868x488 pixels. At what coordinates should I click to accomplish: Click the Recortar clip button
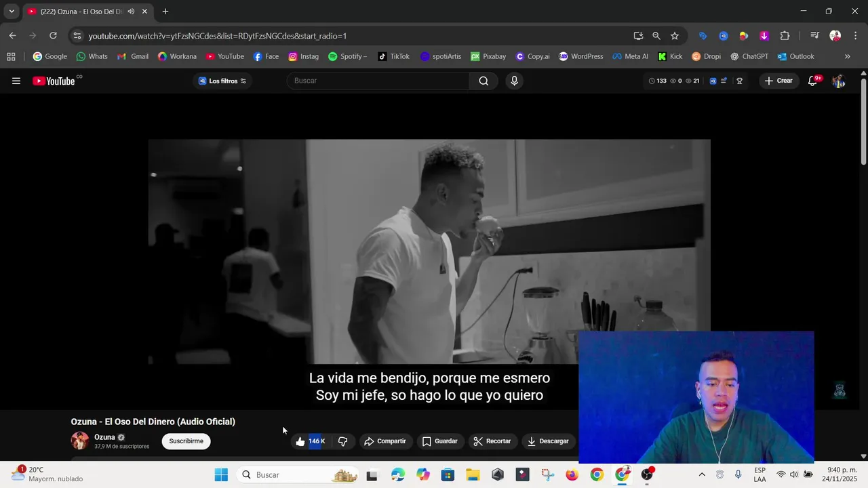click(x=492, y=441)
